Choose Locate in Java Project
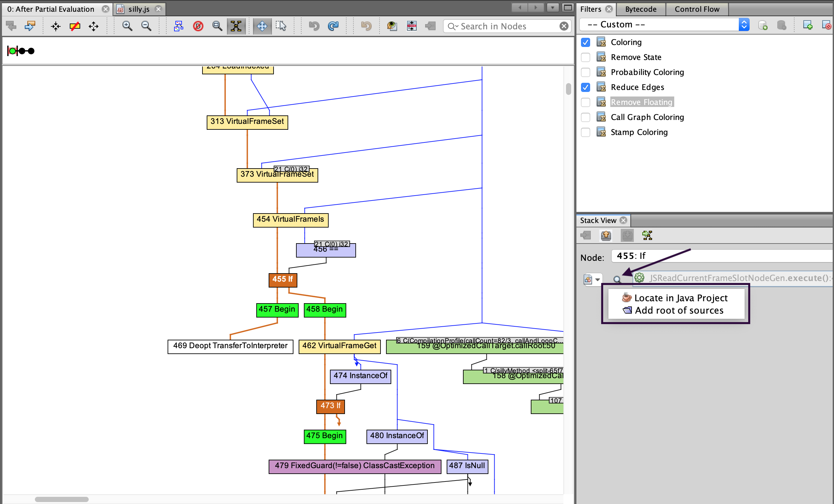This screenshot has width=834, height=504. tap(680, 298)
